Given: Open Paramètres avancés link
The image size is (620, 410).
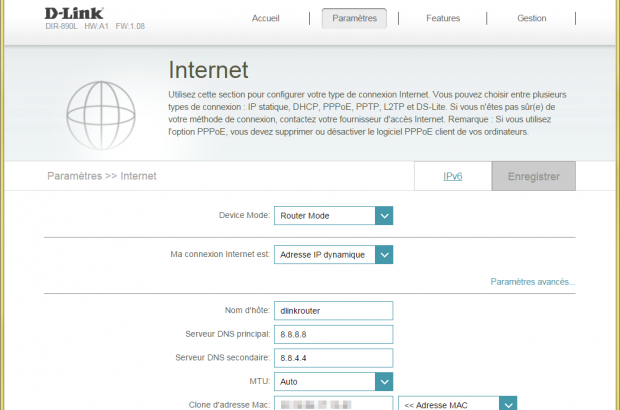Looking at the screenshot, I should click(532, 282).
